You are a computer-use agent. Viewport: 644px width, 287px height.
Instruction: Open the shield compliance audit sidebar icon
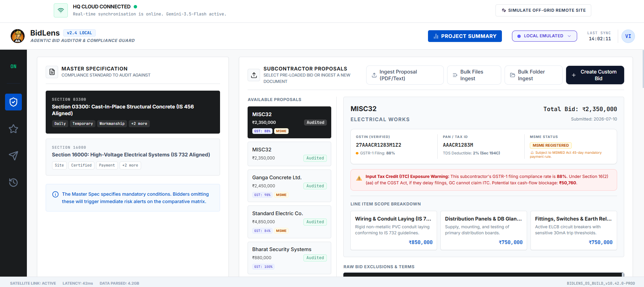[13, 102]
